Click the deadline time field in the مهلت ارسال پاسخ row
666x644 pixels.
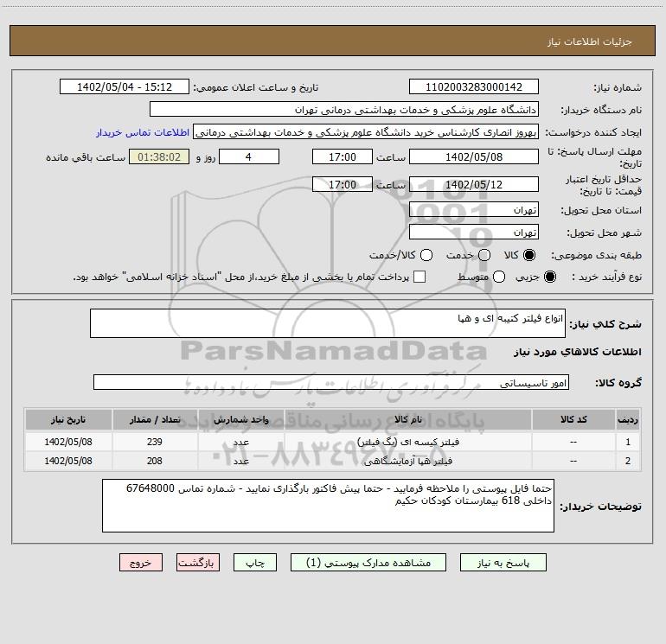tap(343, 156)
